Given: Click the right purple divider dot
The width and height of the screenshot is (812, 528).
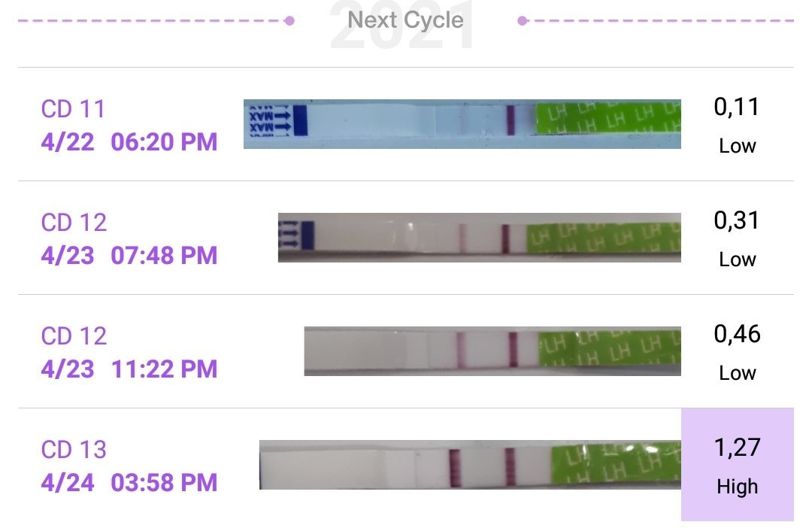Looking at the screenshot, I should click(523, 21).
